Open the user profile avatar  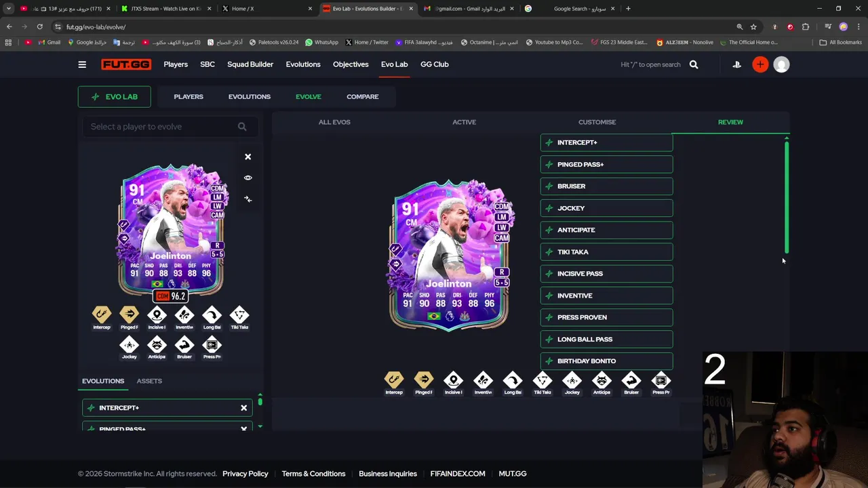point(781,64)
